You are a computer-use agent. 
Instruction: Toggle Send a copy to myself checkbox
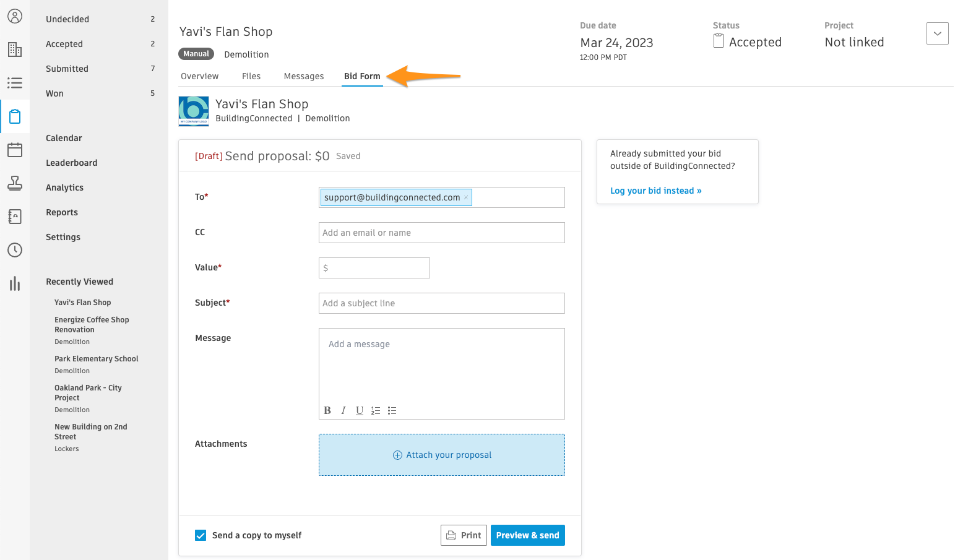tap(201, 535)
